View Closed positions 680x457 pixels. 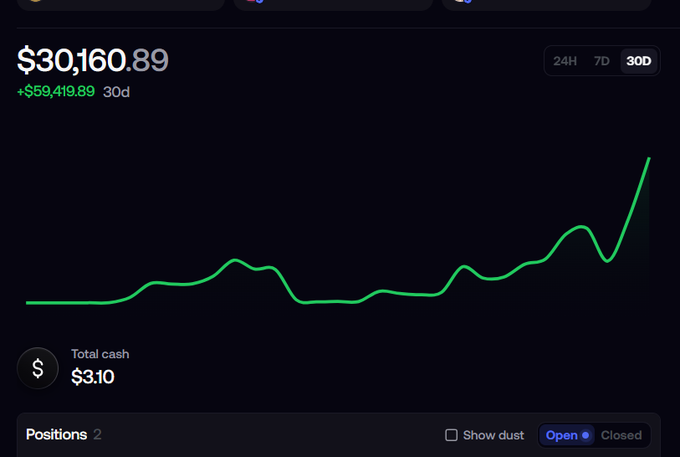pos(621,435)
